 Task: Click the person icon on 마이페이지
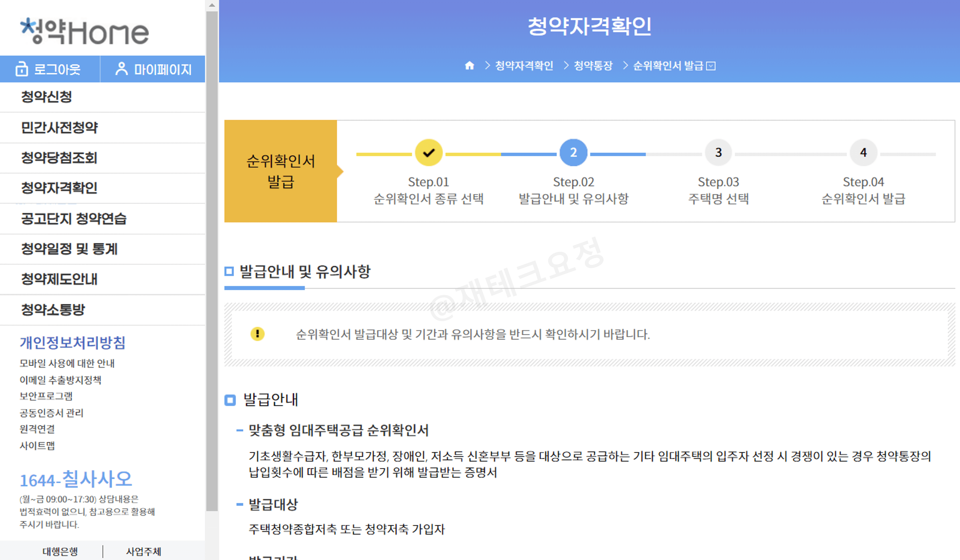point(122,69)
